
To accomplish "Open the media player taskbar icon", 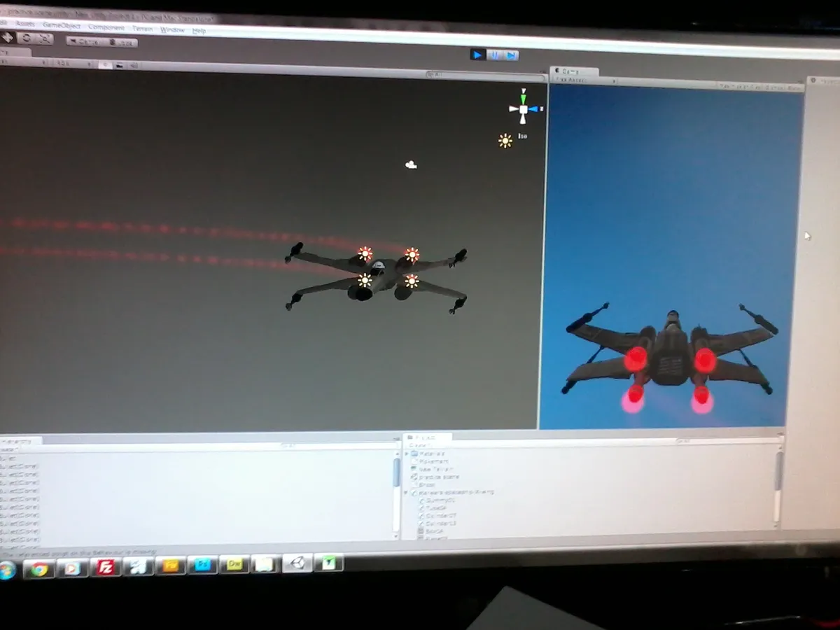I will point(71,568).
